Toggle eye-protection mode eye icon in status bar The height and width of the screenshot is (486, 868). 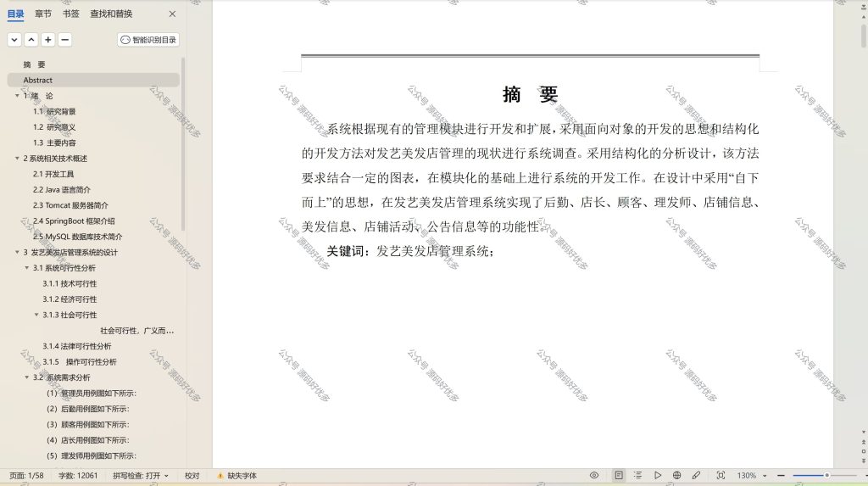pos(594,476)
